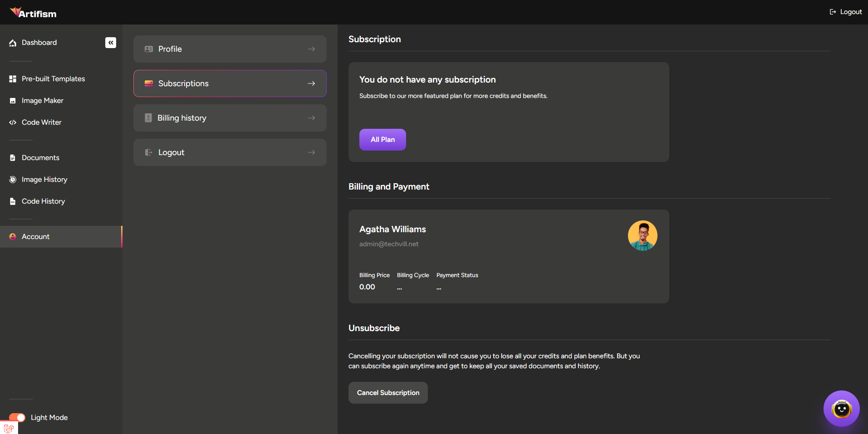Click the Dashboard home icon
Viewport: 868px width, 434px height.
click(13, 43)
